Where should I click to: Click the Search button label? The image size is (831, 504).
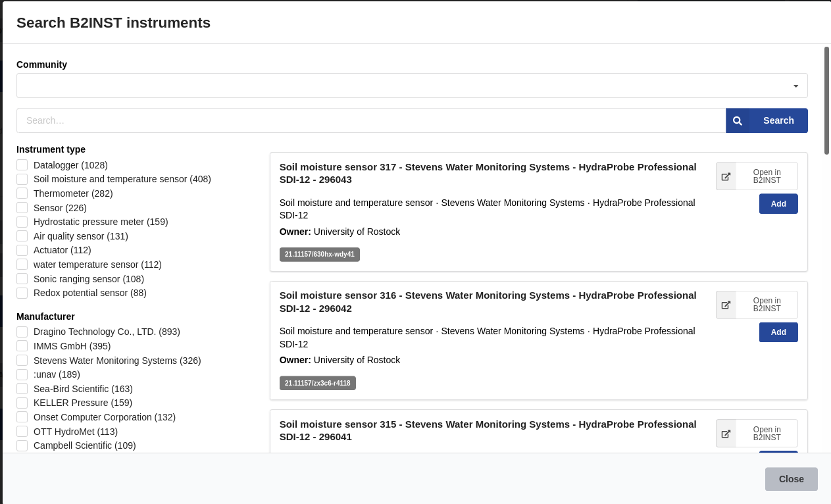pos(778,120)
